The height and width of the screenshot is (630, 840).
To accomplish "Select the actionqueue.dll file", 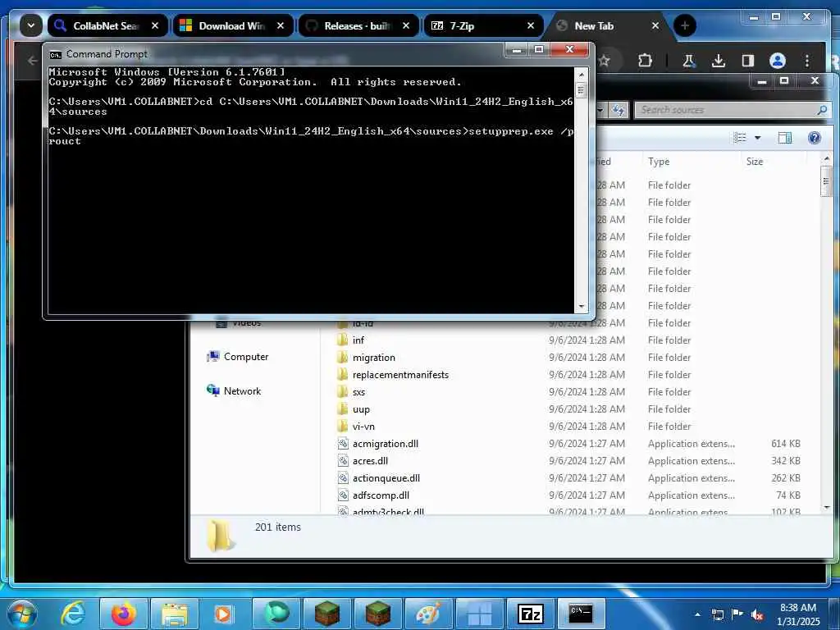I will 379,477.
